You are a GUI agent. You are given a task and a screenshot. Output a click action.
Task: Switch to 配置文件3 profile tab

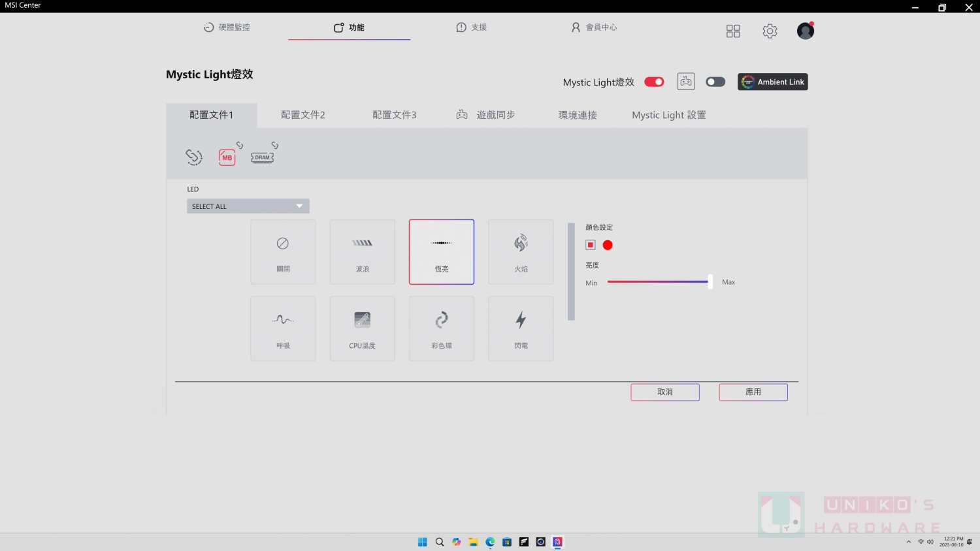click(x=395, y=115)
